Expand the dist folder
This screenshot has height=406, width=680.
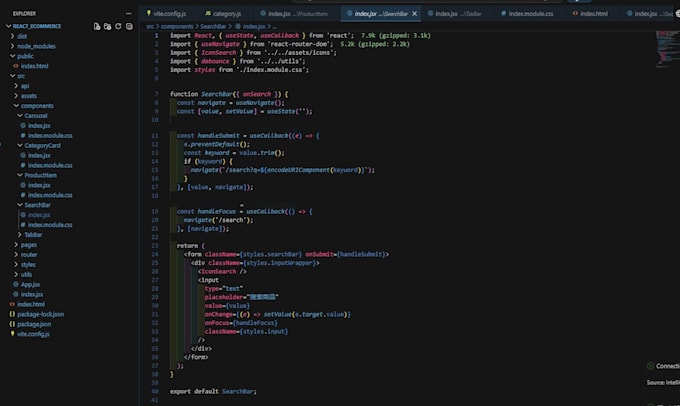tap(12, 36)
